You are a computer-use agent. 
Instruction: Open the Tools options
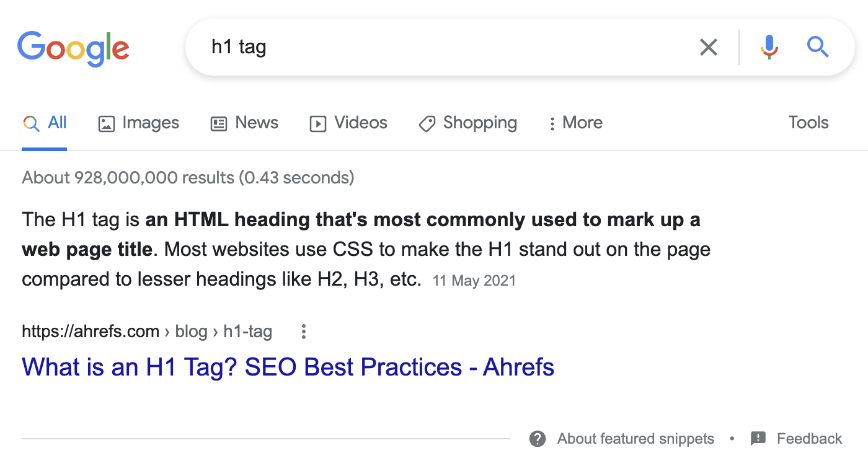point(808,123)
